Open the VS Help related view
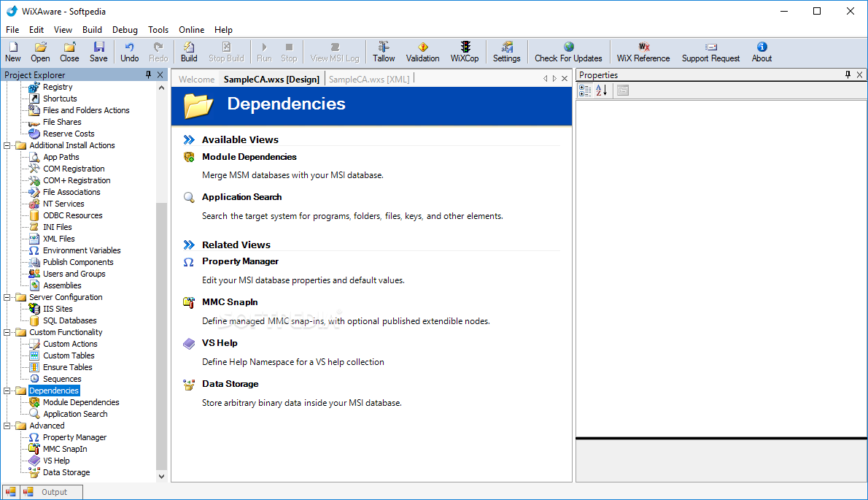Screen dimensions: 868x500 click(220, 343)
